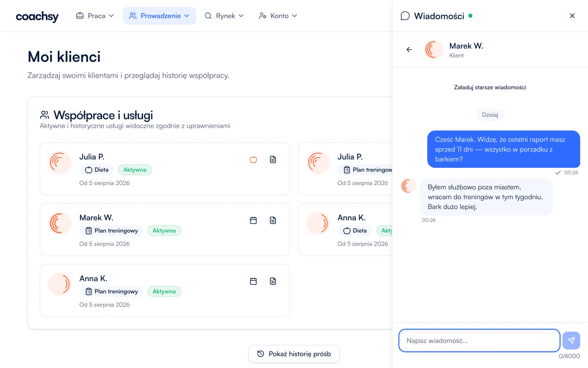The image size is (588, 368).
Task: Expand the Prowadzenie chevron arrow
Action: pos(187,16)
